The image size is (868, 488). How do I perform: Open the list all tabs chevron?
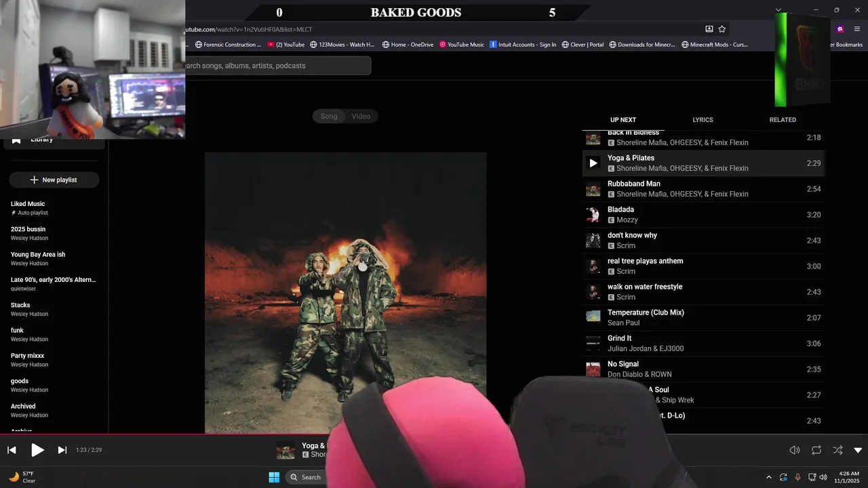tap(778, 10)
